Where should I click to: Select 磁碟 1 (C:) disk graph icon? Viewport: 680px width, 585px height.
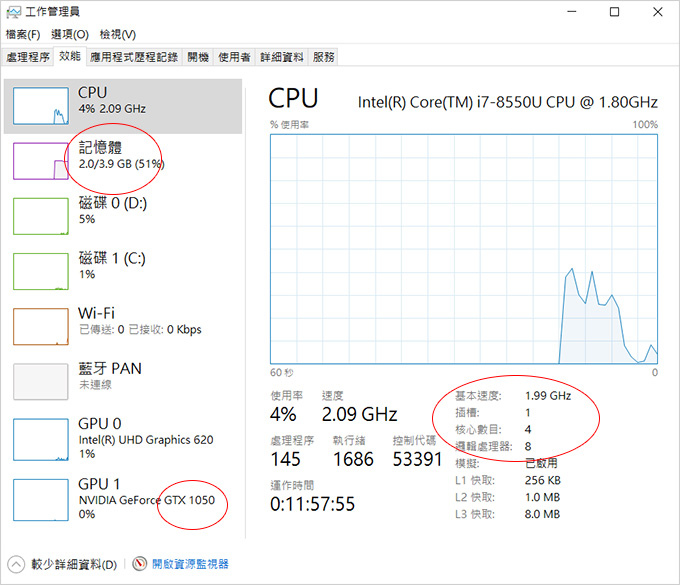(x=41, y=271)
